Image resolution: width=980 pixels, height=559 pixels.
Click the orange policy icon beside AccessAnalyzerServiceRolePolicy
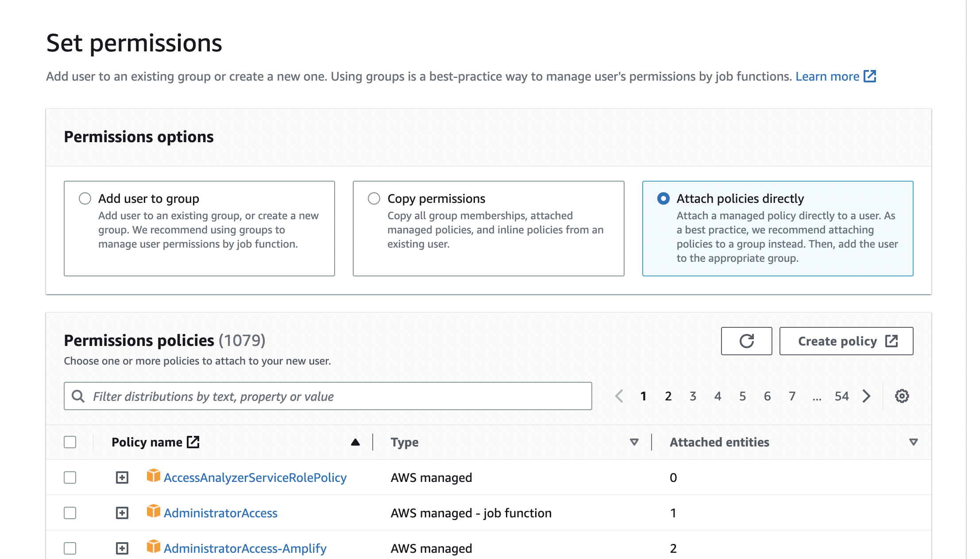[x=153, y=477]
